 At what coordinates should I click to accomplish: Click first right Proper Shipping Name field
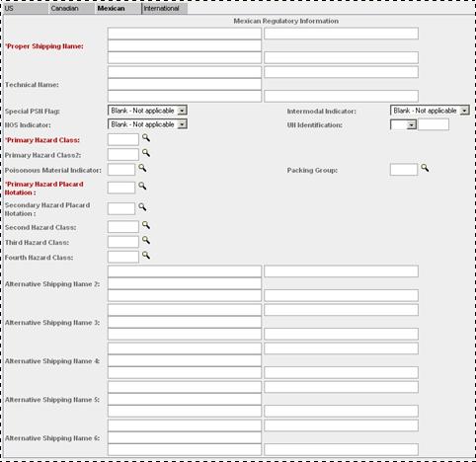point(341,34)
